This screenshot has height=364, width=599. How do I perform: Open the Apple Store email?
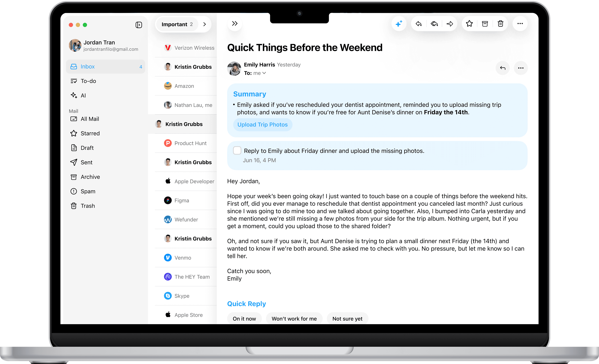point(186,315)
